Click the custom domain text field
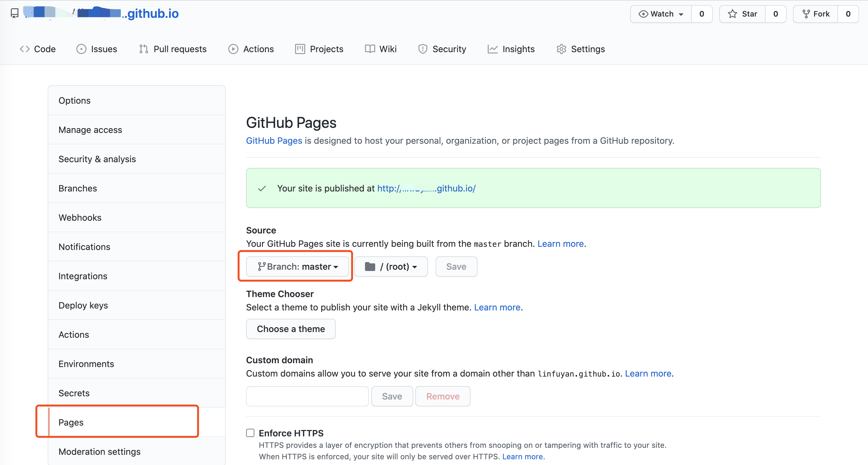This screenshot has height=465, width=868. point(307,396)
